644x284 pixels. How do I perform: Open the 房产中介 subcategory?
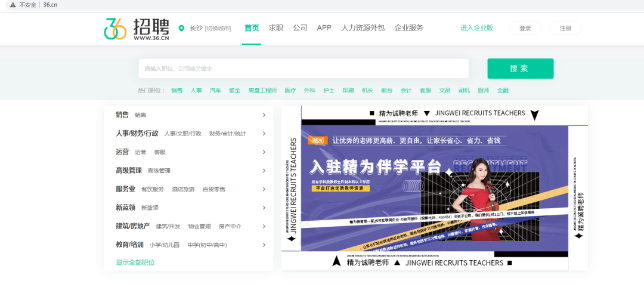coord(230,227)
